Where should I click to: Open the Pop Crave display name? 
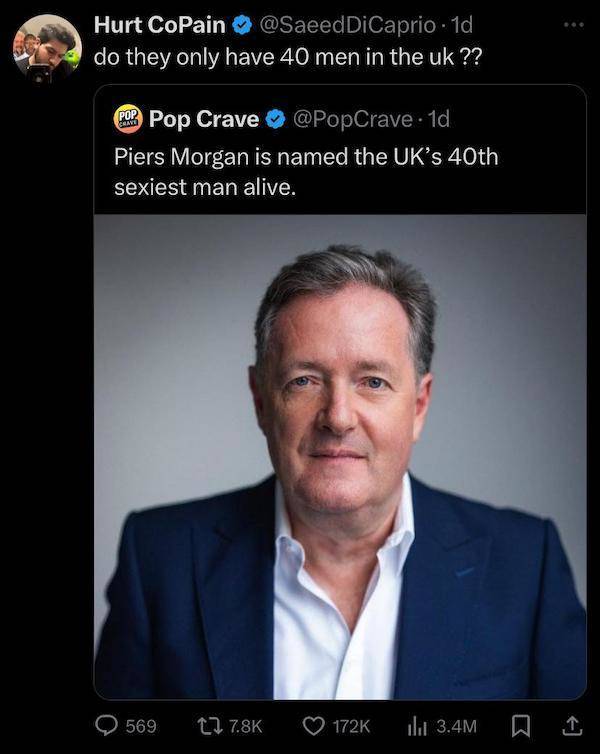tap(204, 120)
